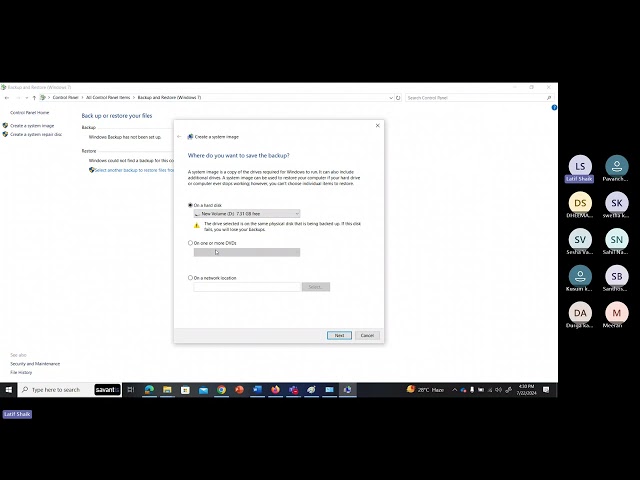Open Microsoft Teams from the taskbar
640x480 pixels.
click(x=293, y=390)
